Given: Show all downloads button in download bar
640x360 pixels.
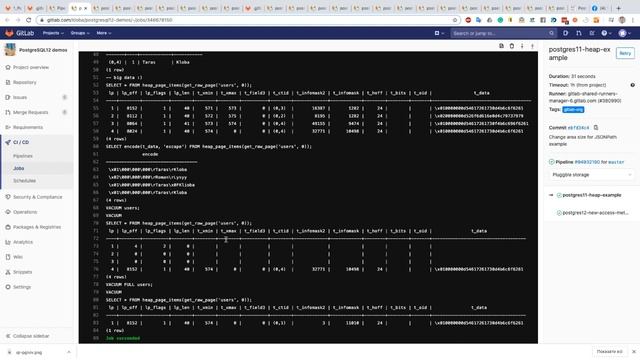Looking at the screenshot, I should pyautogui.click(x=609, y=352).
